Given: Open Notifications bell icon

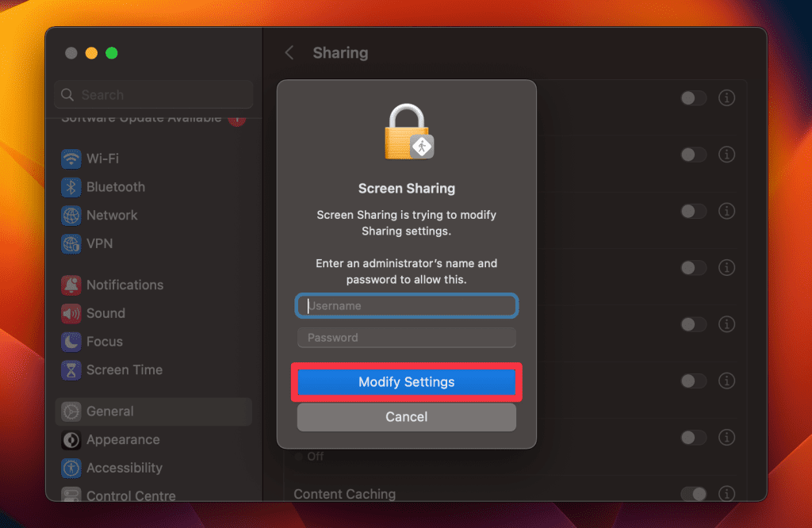Looking at the screenshot, I should click(x=71, y=285).
